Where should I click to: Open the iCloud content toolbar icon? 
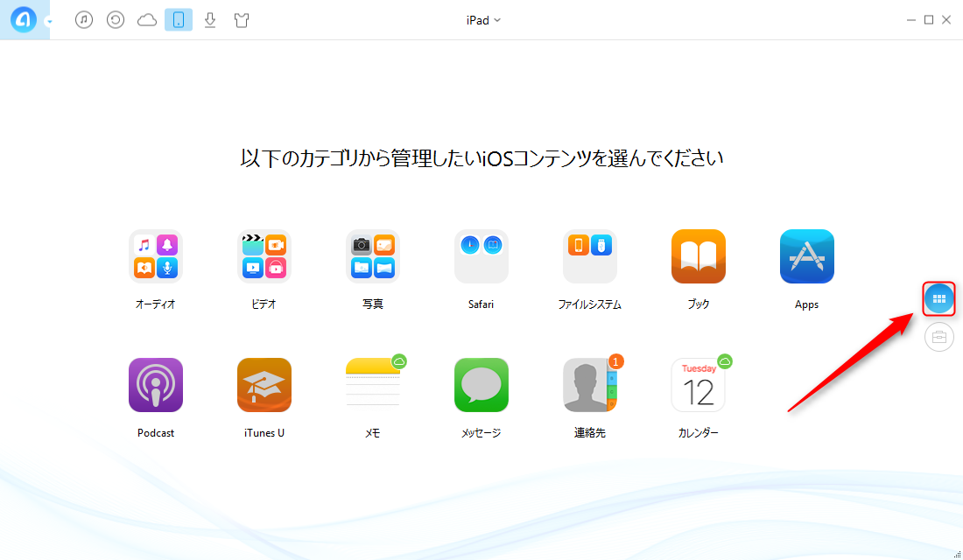click(147, 20)
